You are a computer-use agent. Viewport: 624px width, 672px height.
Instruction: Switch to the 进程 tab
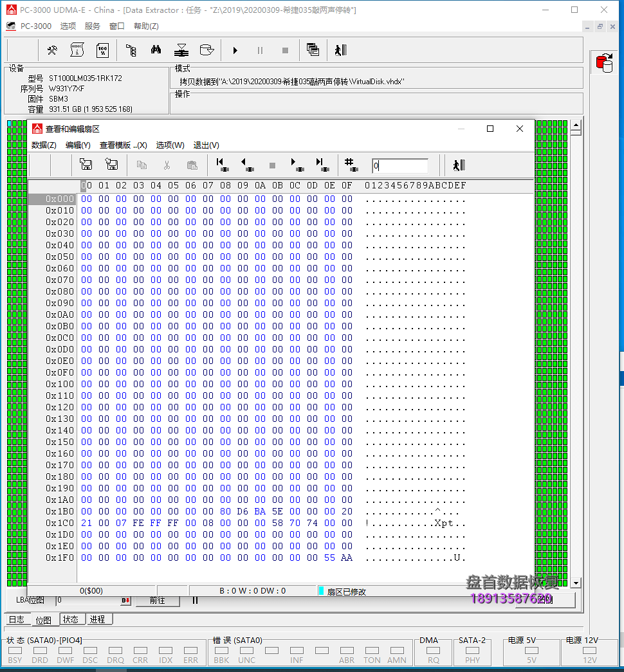pos(98,619)
